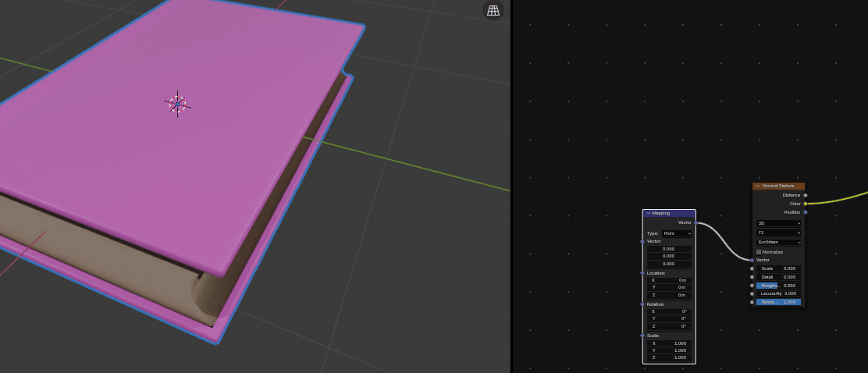Open the F1 feature dropdown

(x=778, y=233)
